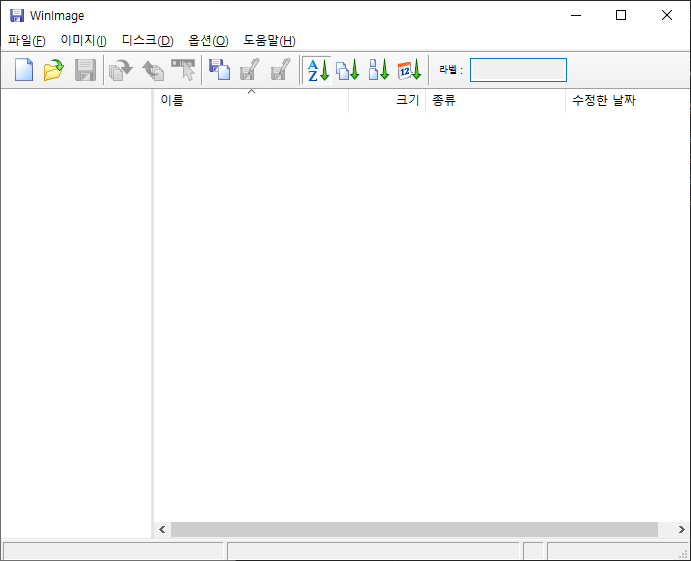Maximize the WinImage window
Screen dimensions: 691x561
pyautogui.click(x=621, y=15)
